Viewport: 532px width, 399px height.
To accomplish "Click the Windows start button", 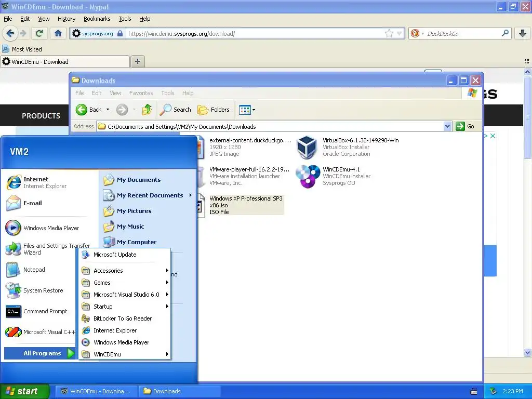I will click(x=25, y=391).
